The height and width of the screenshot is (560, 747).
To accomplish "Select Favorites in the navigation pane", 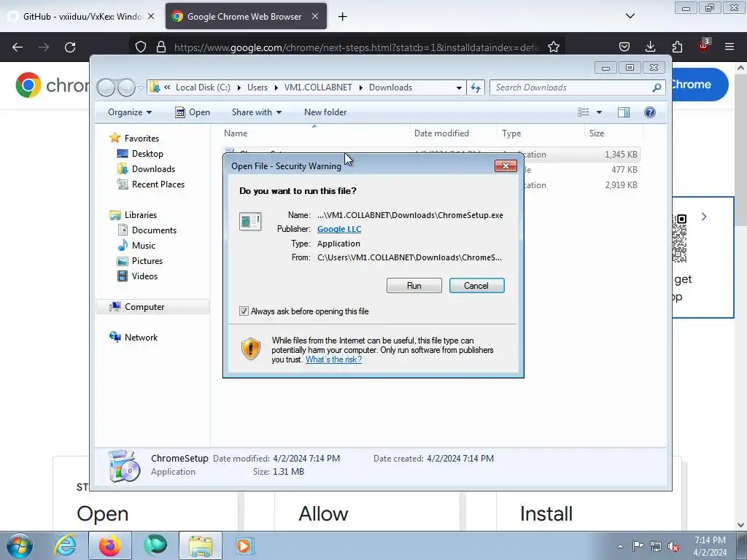I will click(x=134, y=138).
